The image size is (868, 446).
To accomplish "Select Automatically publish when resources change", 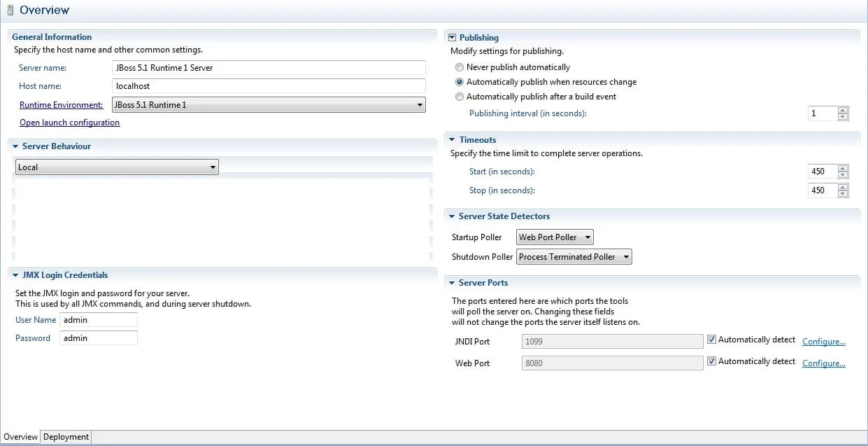I will pos(459,82).
